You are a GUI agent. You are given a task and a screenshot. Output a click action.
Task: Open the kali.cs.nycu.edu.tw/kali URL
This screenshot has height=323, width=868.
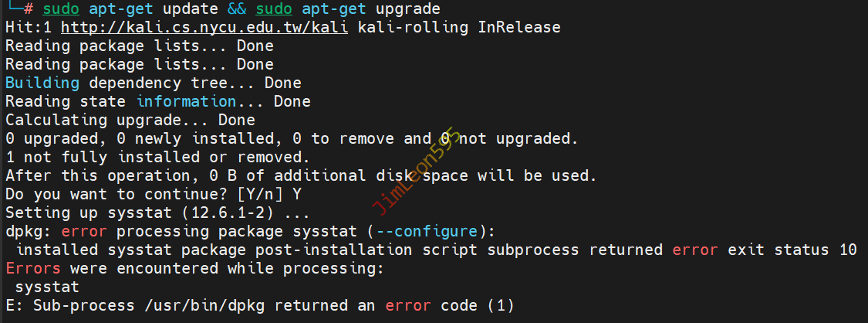click(204, 27)
